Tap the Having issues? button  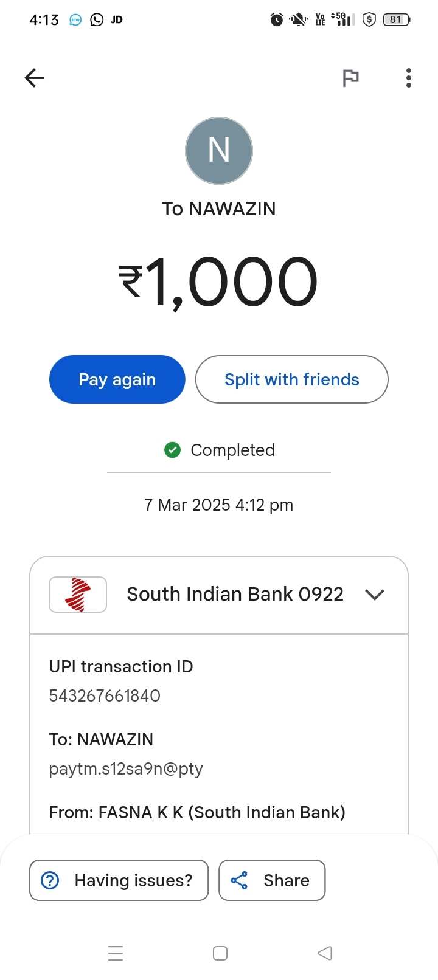119,880
